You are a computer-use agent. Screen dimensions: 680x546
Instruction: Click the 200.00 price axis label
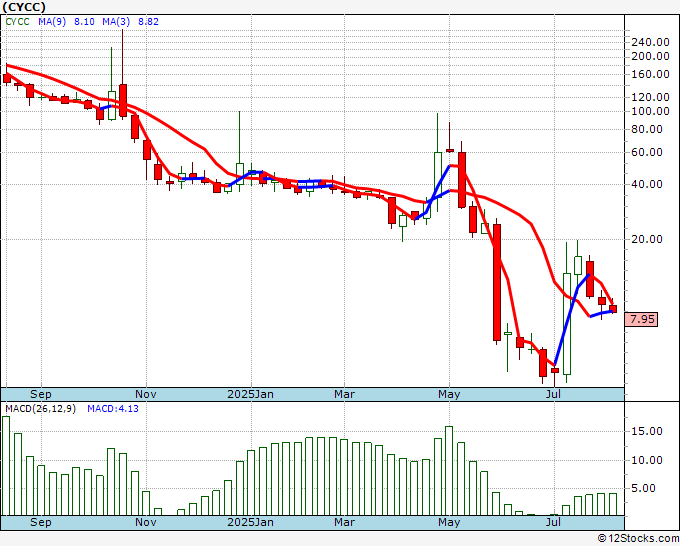coord(650,56)
